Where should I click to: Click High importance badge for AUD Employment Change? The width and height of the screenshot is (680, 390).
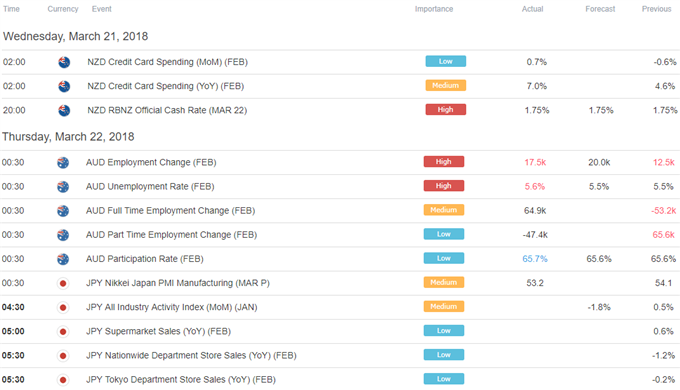444,161
